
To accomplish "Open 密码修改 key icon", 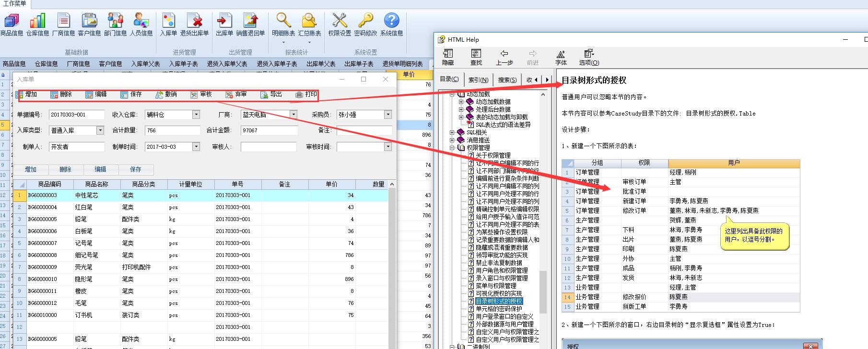I will point(365,25).
